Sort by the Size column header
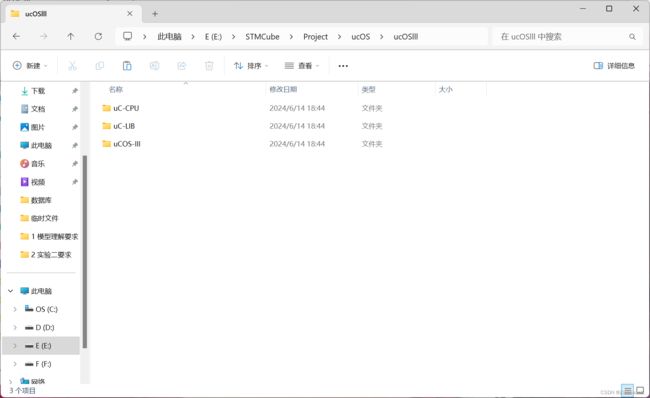The width and height of the screenshot is (650, 398). pyautogui.click(x=446, y=89)
